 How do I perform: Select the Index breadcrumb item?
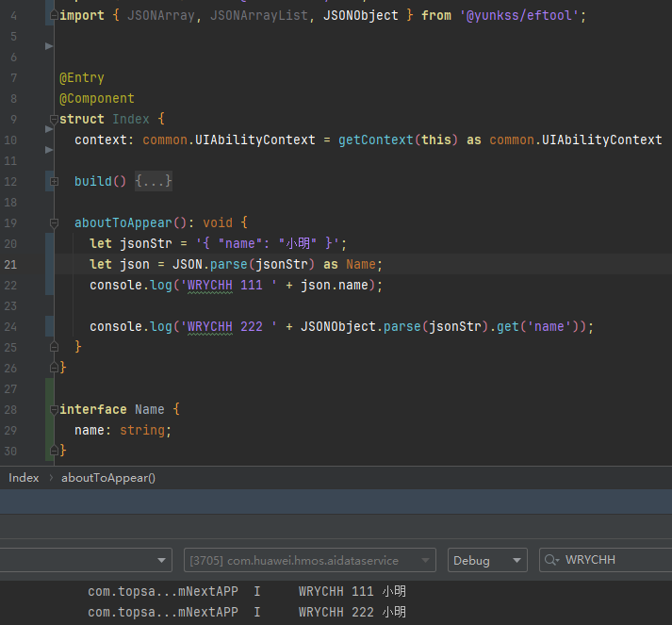(24, 478)
